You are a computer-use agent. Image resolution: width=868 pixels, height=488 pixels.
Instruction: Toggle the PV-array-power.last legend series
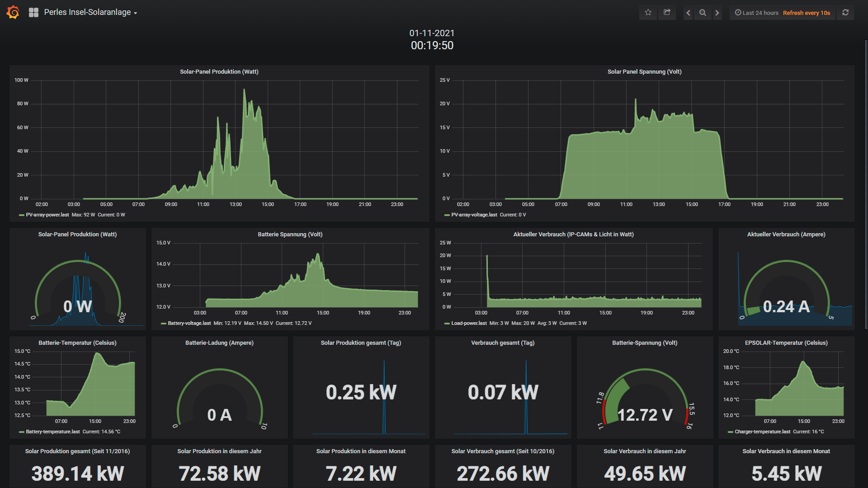[x=47, y=215]
